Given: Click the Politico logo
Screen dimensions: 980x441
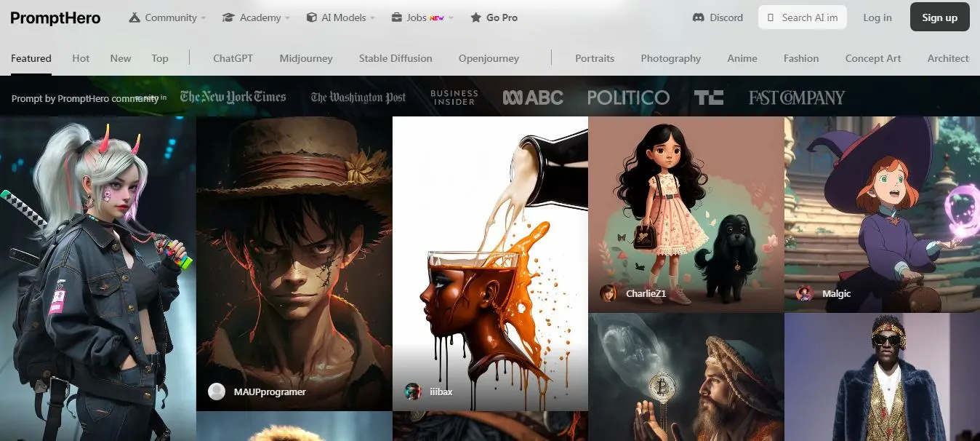Looking at the screenshot, I should tap(628, 97).
